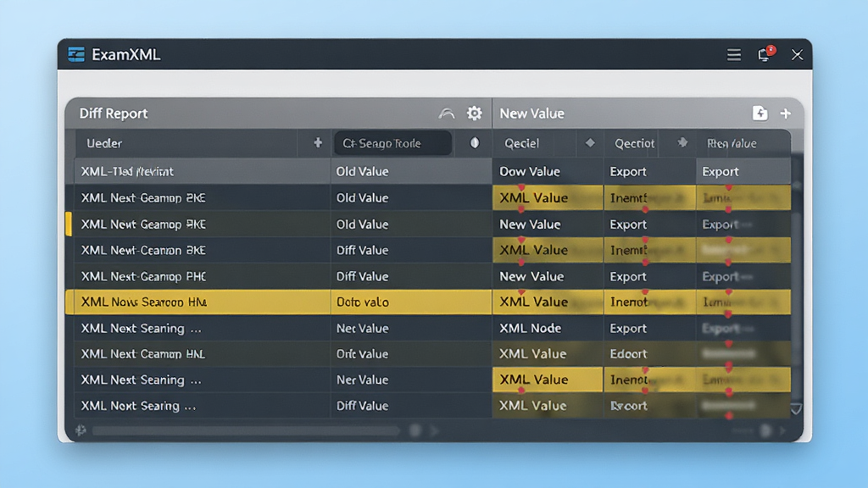Close the ExamXML window
Viewport: 868px width, 488px height.
(797, 55)
